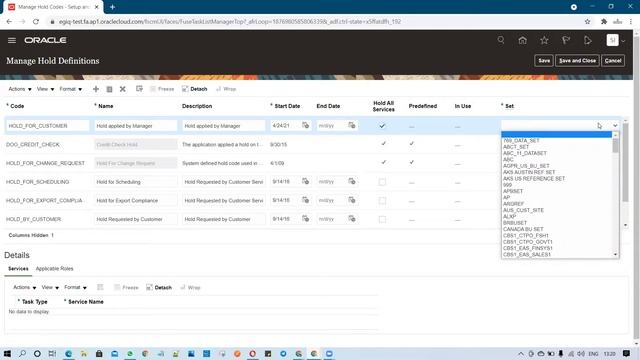Click Detach in holds toolbar
The width and height of the screenshot is (640, 360).
point(195,89)
